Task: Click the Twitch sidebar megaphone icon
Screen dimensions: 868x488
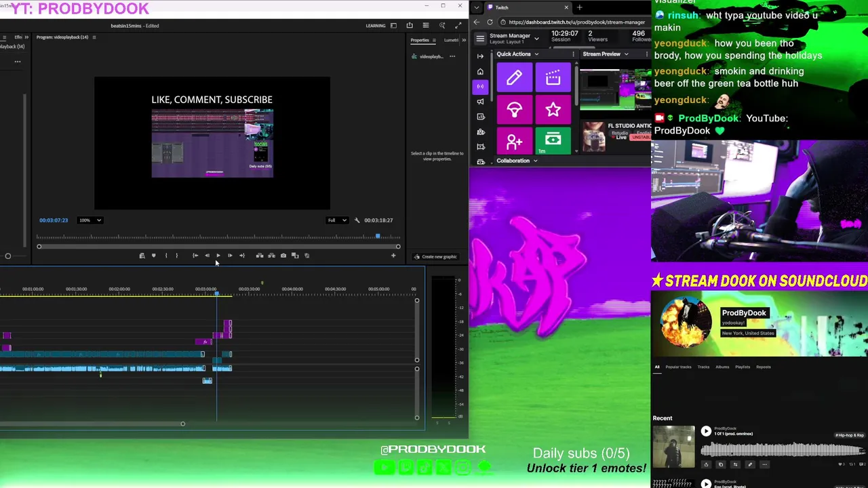Action: click(481, 102)
